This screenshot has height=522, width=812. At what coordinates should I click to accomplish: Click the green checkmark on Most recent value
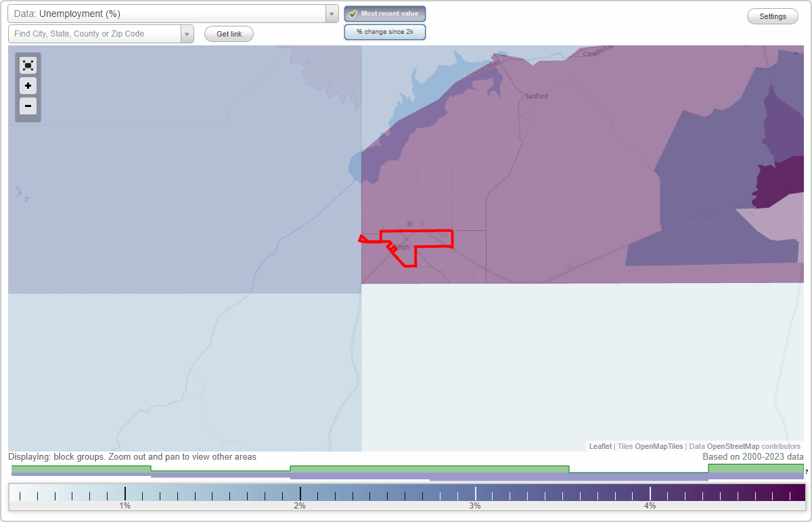coord(353,13)
